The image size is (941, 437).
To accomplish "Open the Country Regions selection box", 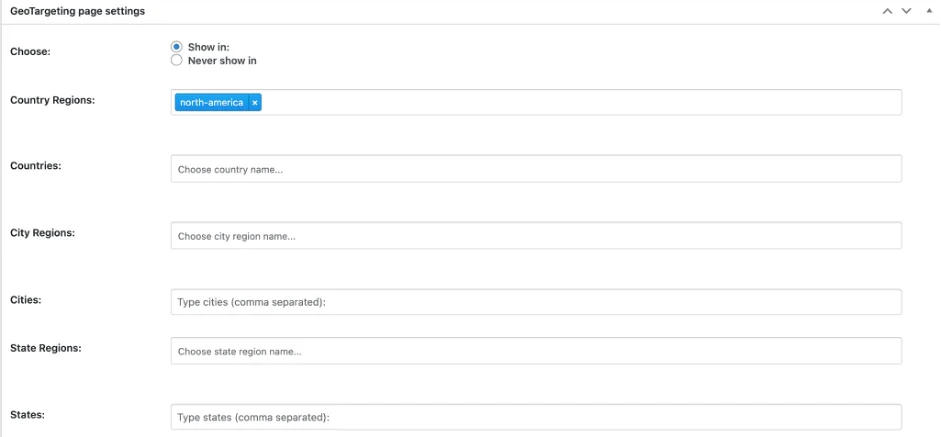I will click(536, 103).
